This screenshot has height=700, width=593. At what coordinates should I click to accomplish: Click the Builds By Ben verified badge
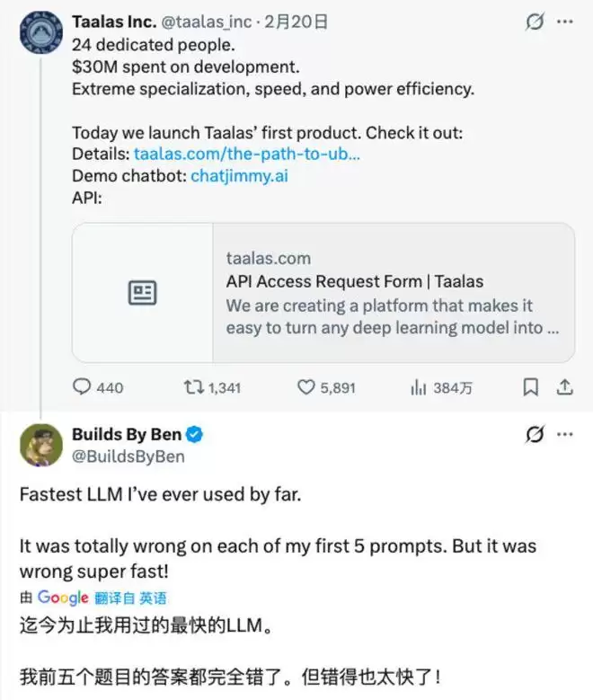(195, 435)
